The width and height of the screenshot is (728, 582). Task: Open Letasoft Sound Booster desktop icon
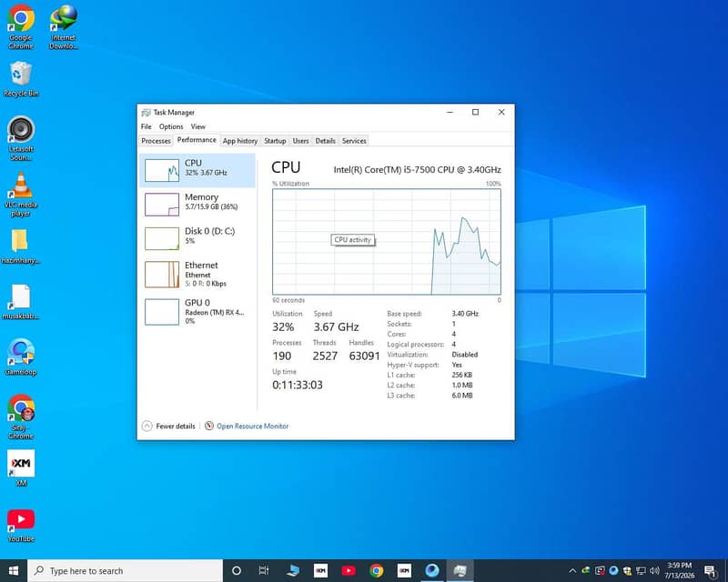(x=21, y=138)
